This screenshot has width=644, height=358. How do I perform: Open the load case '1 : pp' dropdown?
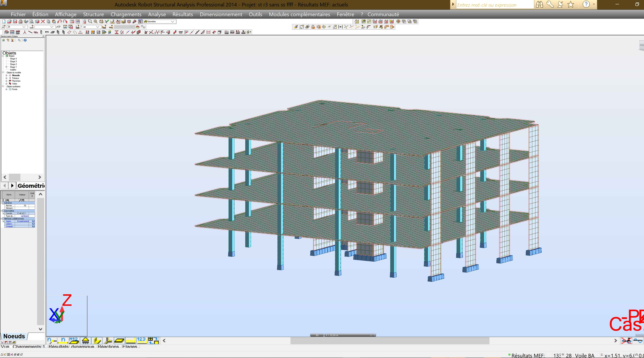(x=98, y=27)
